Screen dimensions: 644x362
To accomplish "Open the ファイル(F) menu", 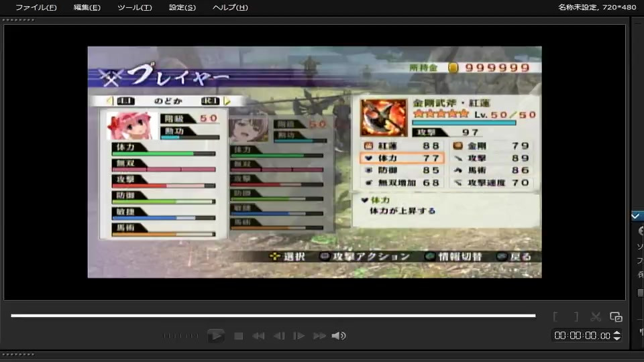I will [36, 7].
